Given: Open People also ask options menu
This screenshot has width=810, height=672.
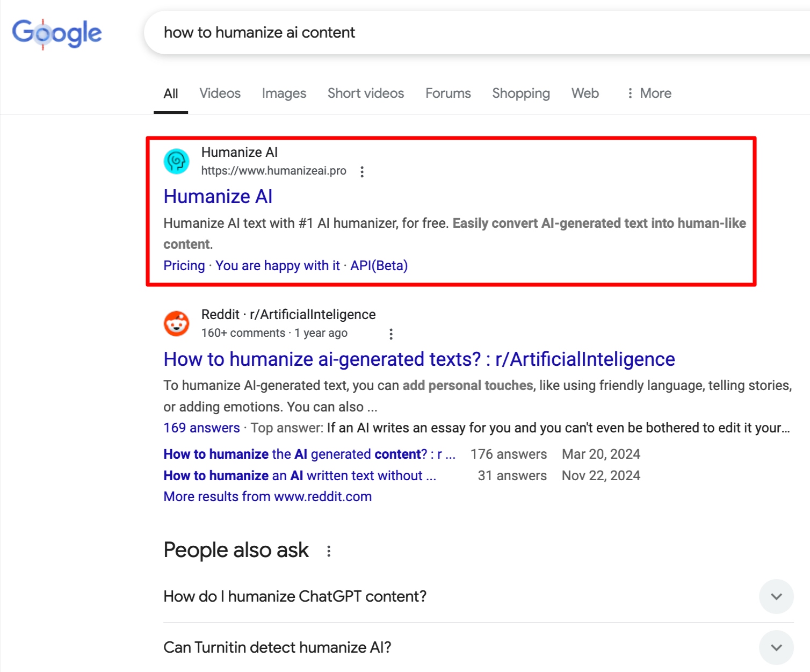Looking at the screenshot, I should coord(329,551).
